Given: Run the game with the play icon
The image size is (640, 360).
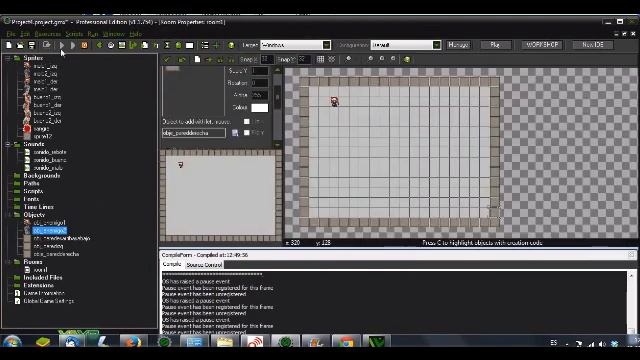Looking at the screenshot, I should (62, 45).
